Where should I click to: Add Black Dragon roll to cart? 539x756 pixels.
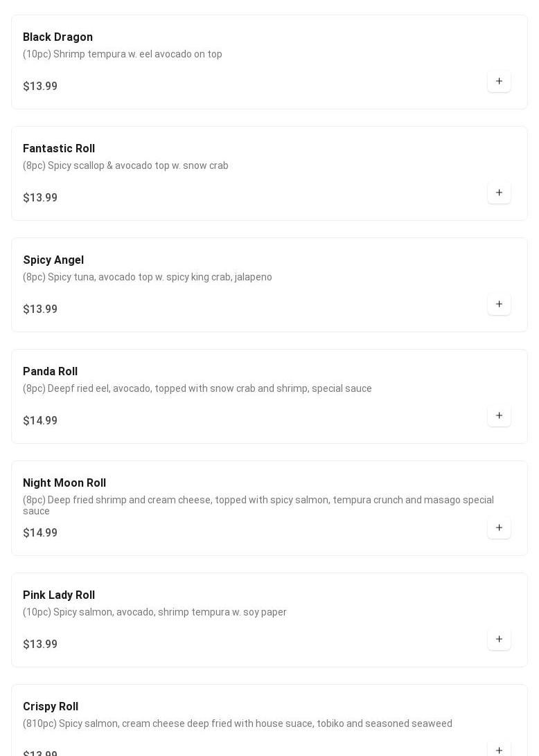click(499, 82)
